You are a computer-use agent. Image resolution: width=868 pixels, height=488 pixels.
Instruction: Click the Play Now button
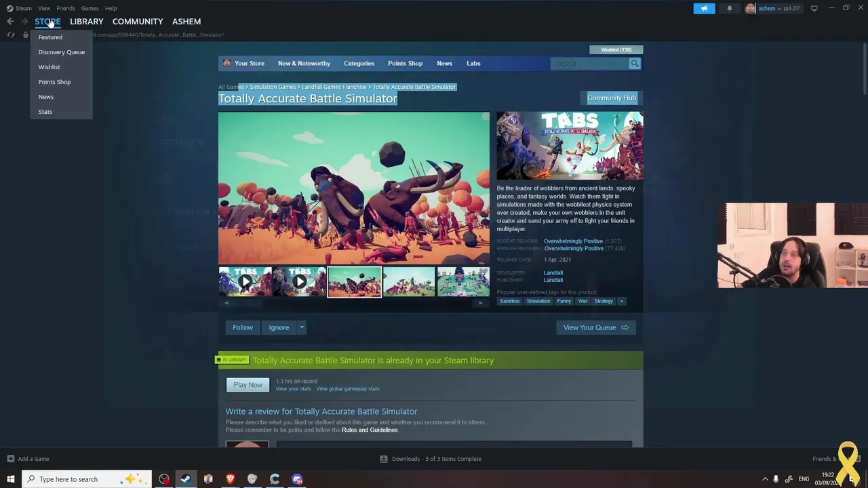click(x=248, y=385)
